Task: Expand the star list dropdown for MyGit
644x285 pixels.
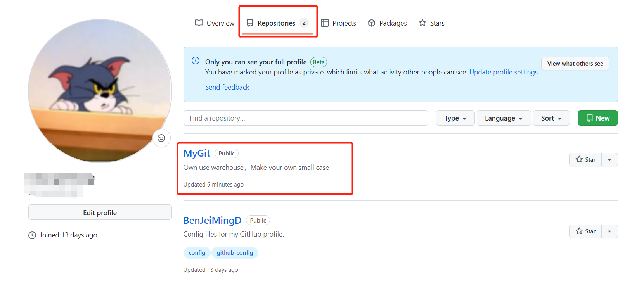Action: pos(609,159)
